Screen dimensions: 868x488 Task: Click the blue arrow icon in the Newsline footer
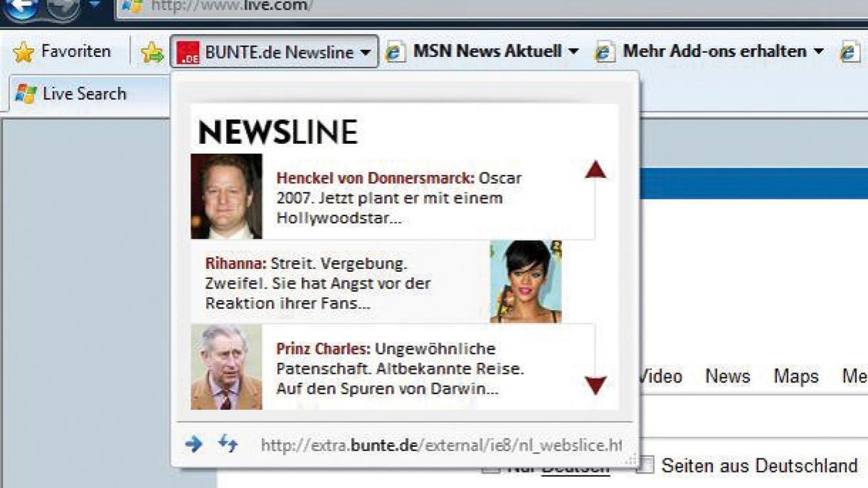pos(195,445)
